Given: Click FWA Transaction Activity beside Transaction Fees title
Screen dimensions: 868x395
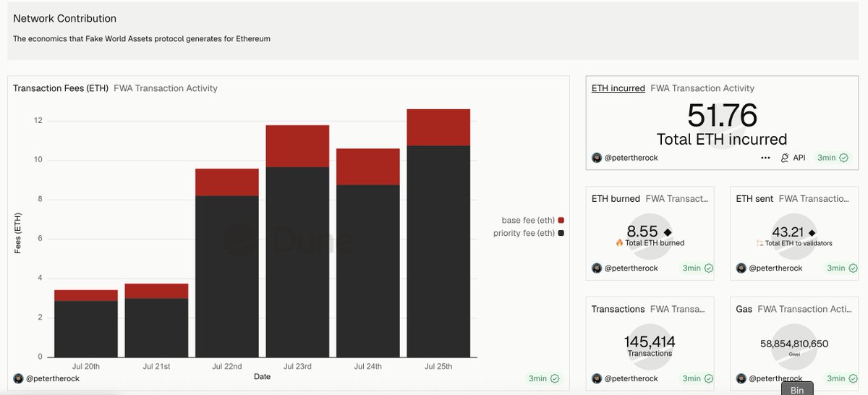Looking at the screenshot, I should (166, 88).
